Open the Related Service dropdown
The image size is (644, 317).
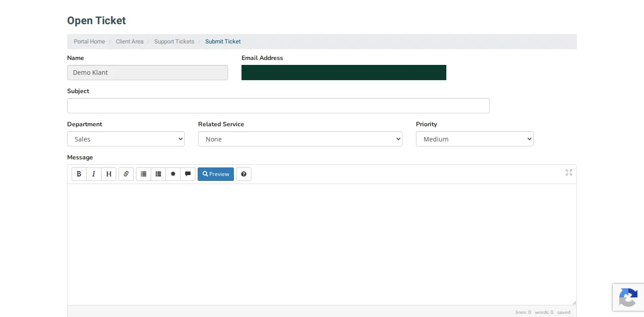[x=300, y=139]
